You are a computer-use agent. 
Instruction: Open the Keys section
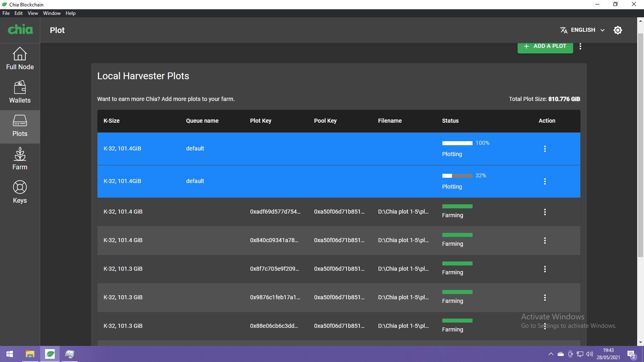20,193
